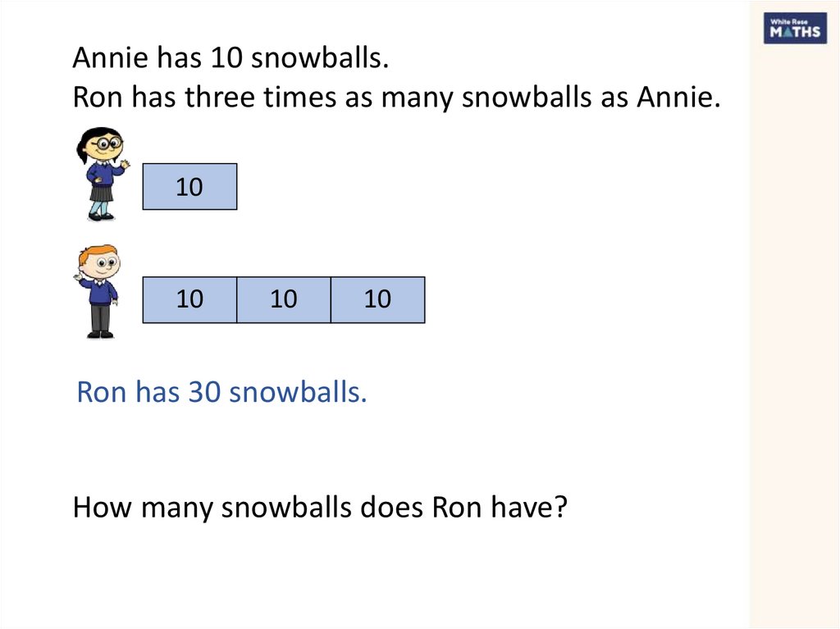Viewport: 840px width, 629px height.
Task: Select the first 10 box in Ron's bar
Action: [189, 299]
